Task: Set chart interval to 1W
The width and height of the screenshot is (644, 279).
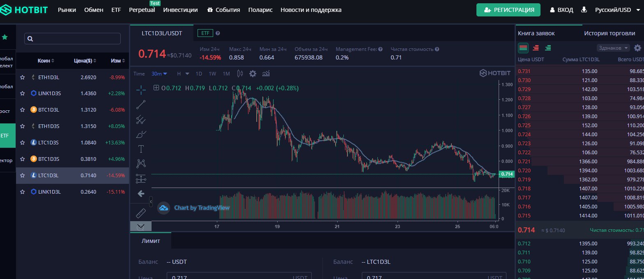Action: point(212,74)
